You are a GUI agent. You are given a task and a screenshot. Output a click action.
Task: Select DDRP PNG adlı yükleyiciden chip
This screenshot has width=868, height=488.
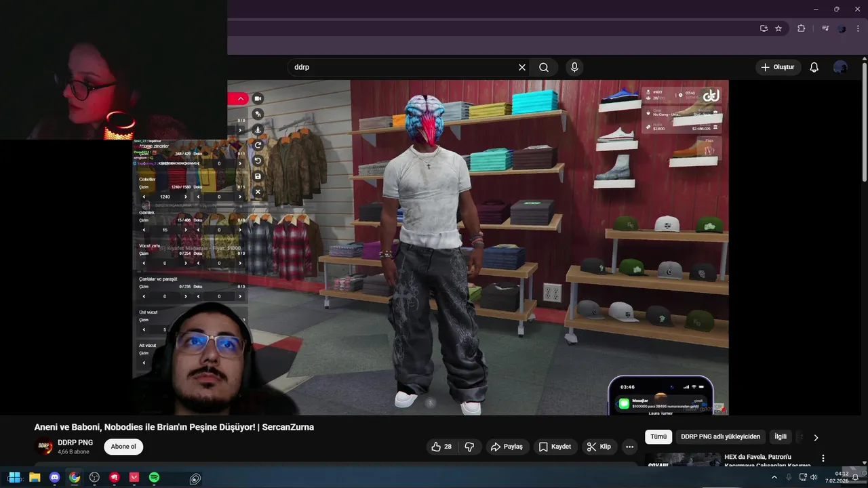click(x=720, y=436)
